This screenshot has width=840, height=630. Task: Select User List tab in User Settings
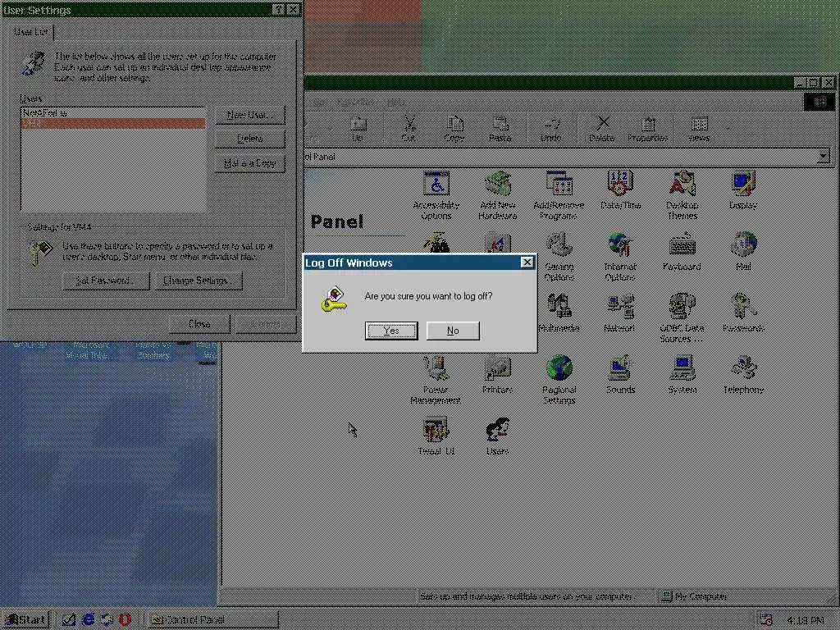(31, 32)
